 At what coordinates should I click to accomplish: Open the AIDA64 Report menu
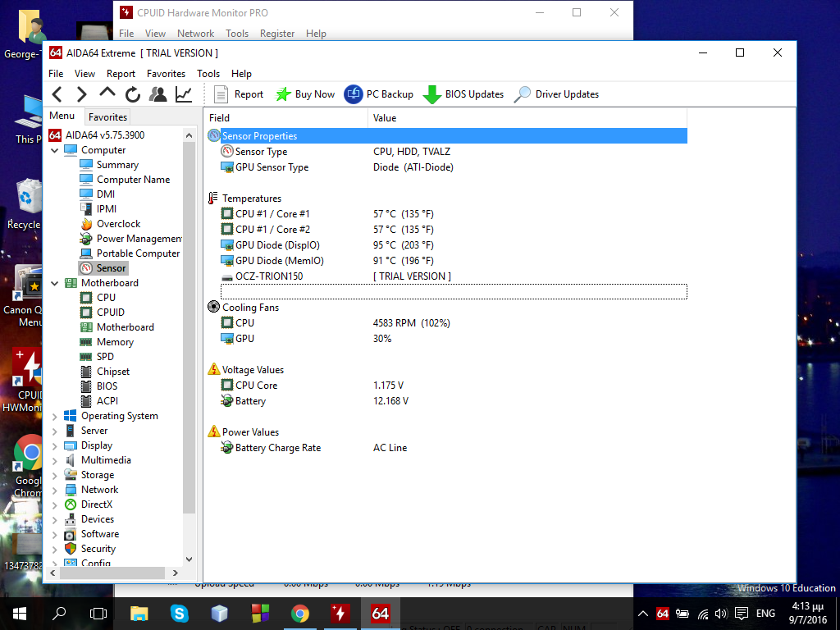(121, 74)
